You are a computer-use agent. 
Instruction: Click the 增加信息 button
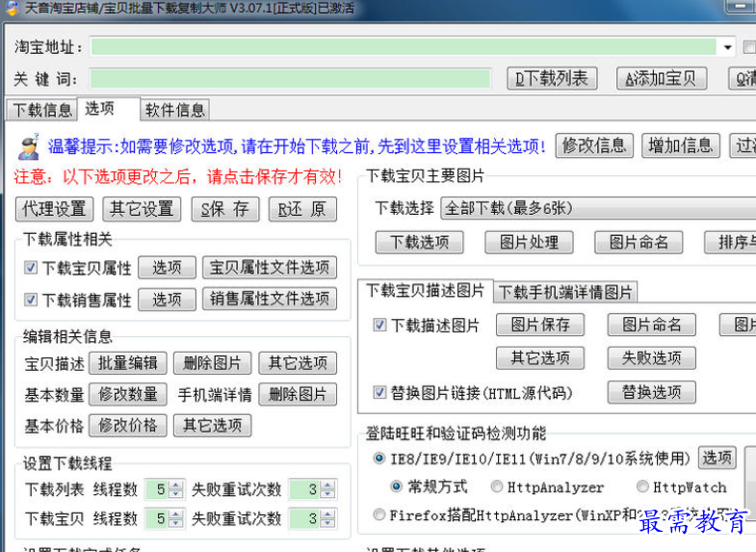680,145
